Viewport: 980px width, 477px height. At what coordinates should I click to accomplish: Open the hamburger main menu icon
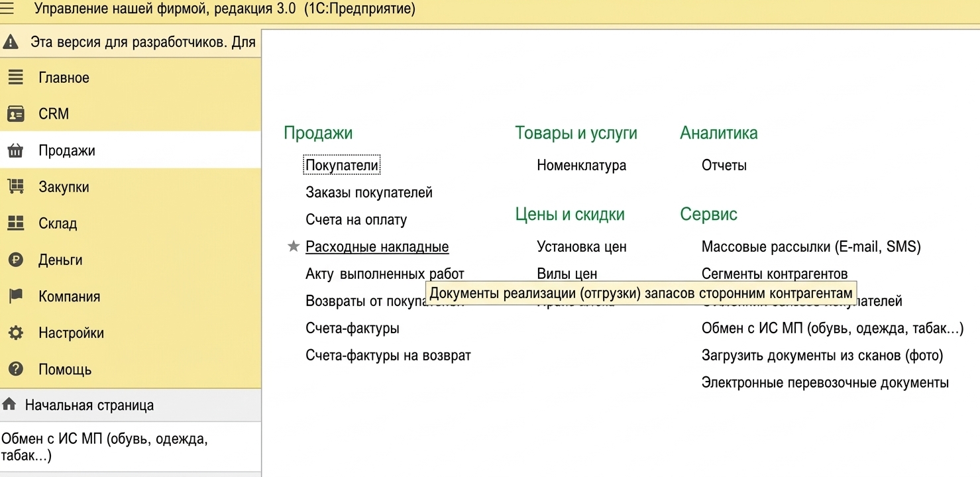tap(7, 9)
